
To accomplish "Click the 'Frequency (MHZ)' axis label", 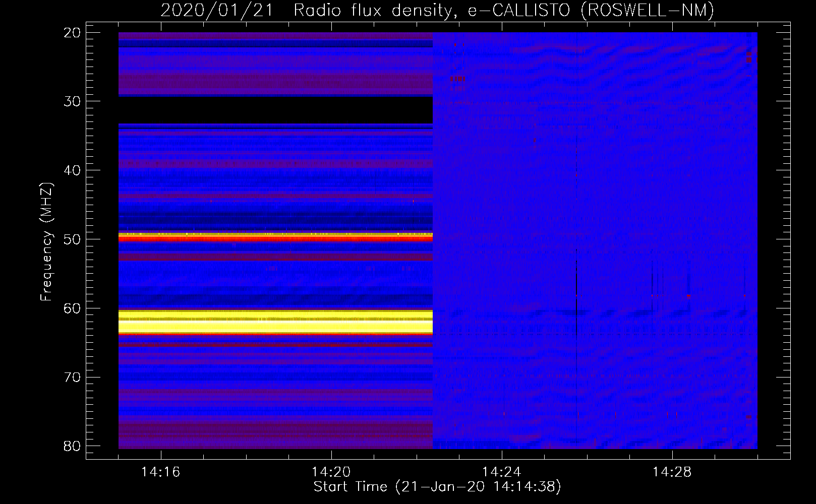I will (46, 242).
